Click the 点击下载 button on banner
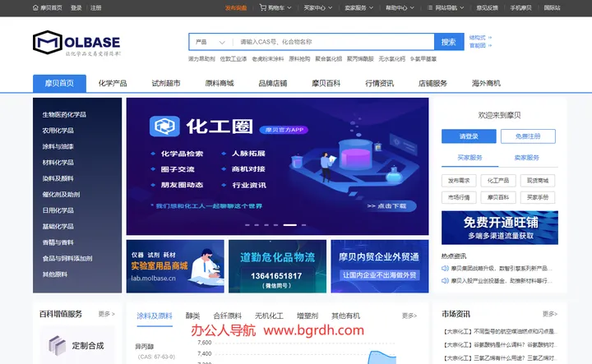The image size is (592, 364). [390, 206]
